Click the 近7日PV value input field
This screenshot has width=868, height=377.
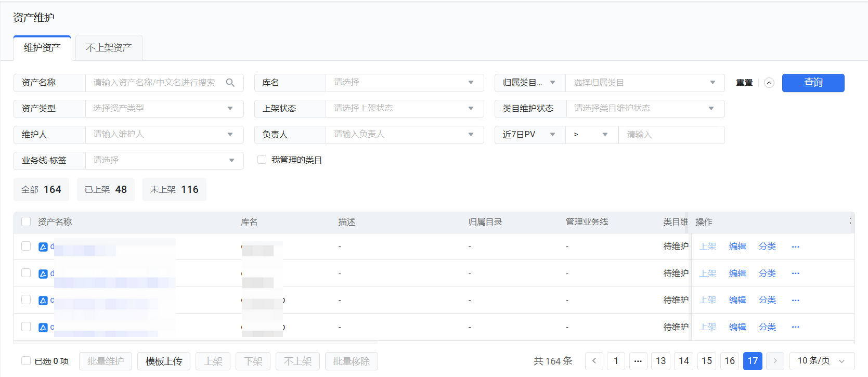coord(671,135)
